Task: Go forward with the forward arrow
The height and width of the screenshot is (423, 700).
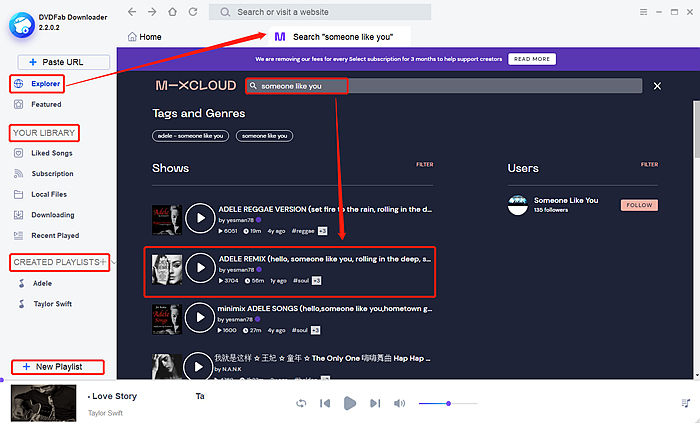Action: [x=152, y=12]
